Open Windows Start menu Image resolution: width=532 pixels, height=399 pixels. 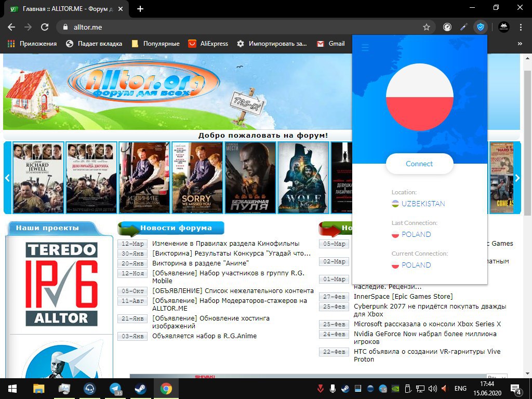click(12, 389)
